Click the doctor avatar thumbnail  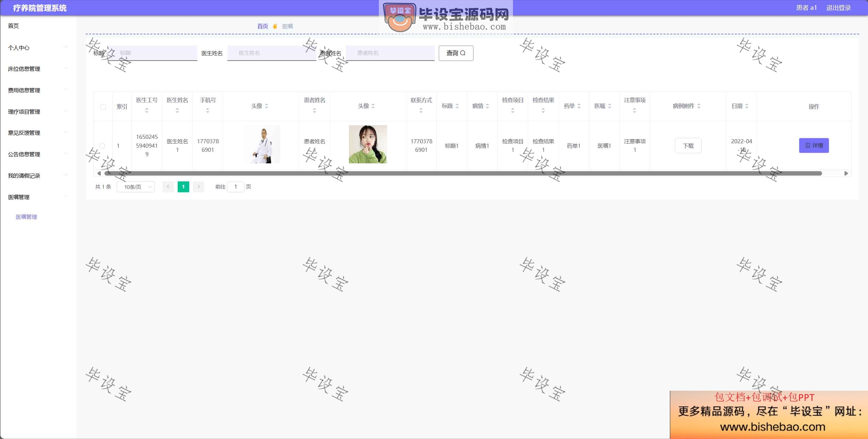261,144
